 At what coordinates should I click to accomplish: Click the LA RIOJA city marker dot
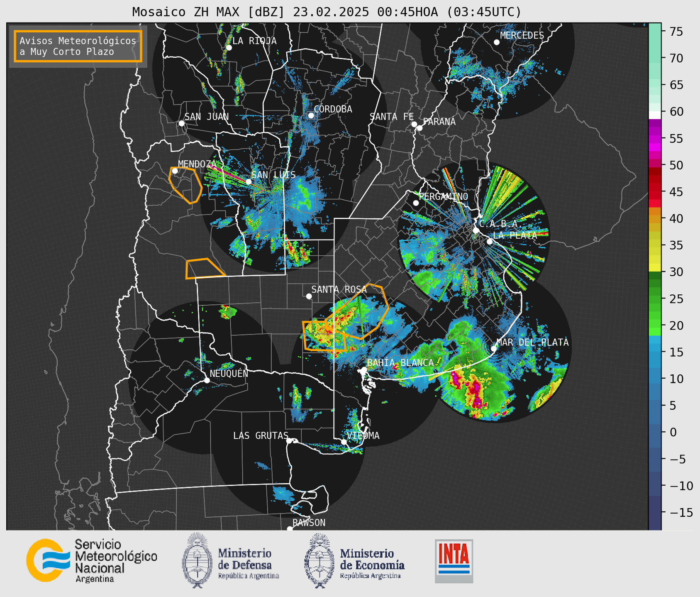pos(229,48)
